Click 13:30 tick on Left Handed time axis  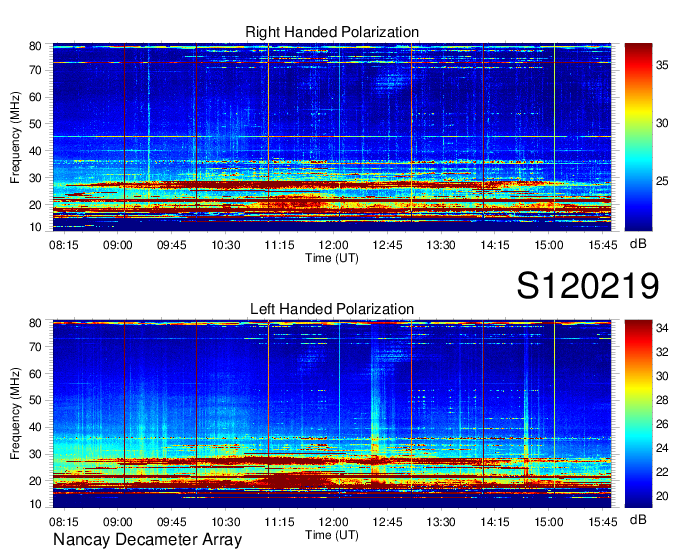pos(441,522)
